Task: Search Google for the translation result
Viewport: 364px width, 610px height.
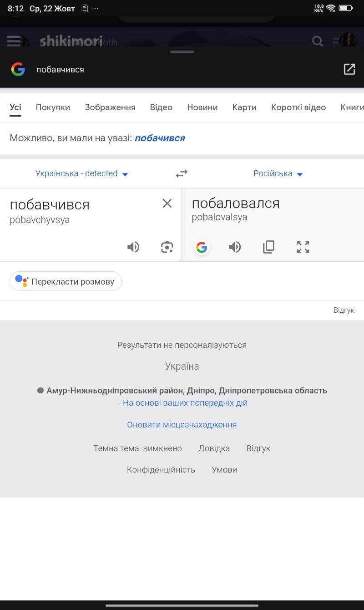Action: tap(202, 247)
